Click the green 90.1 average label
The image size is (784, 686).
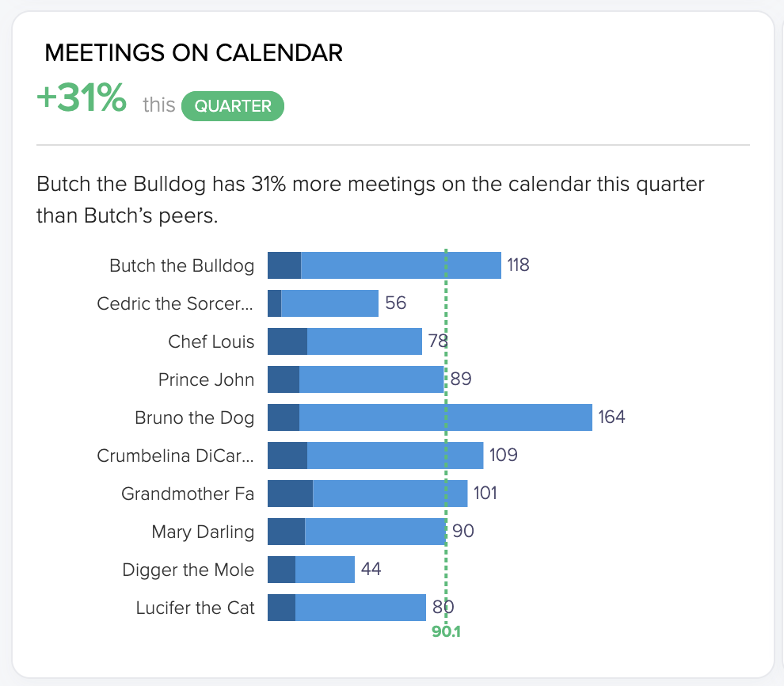pos(446,631)
